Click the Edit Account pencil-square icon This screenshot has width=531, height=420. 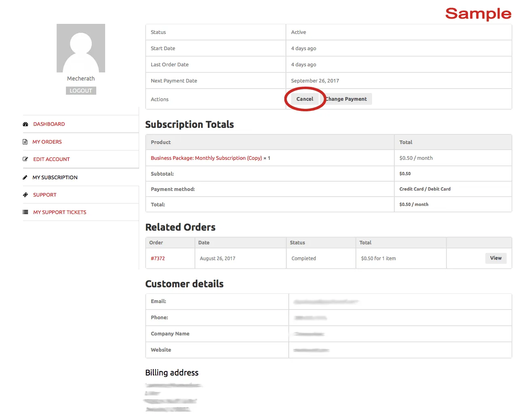pyautogui.click(x=25, y=159)
